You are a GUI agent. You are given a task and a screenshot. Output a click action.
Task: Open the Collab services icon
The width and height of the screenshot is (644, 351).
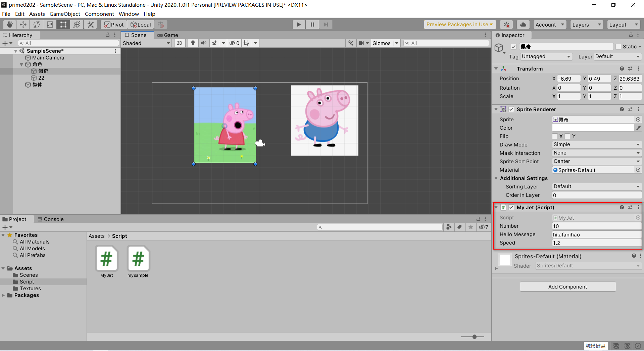506,25
